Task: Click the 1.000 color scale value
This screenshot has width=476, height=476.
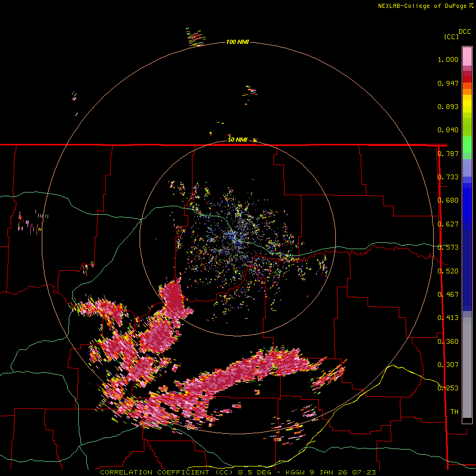Action: (448, 59)
